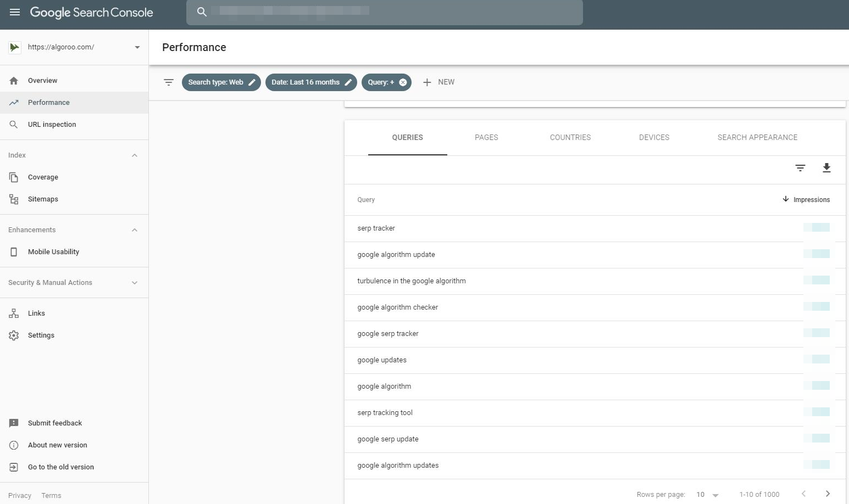Go to the old version of Search Console

[60, 467]
